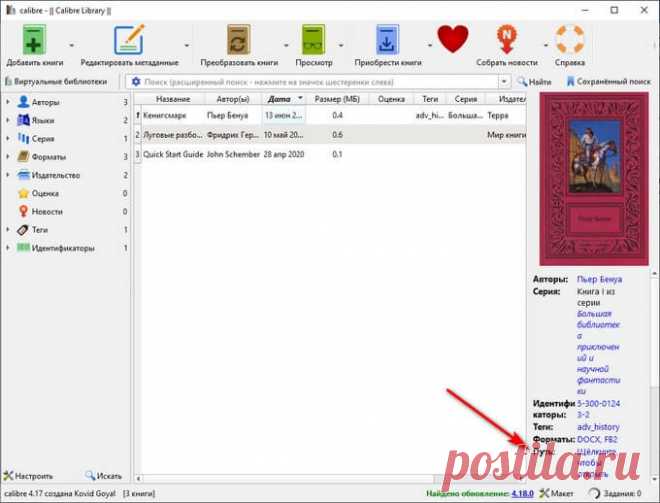Click the Макет layout button
Screen dimensions: 660x503
click(556, 493)
